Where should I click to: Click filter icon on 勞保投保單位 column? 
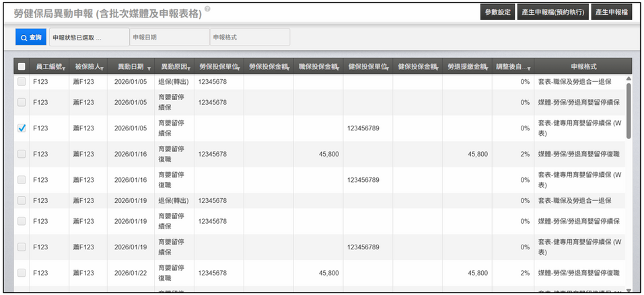pos(239,69)
